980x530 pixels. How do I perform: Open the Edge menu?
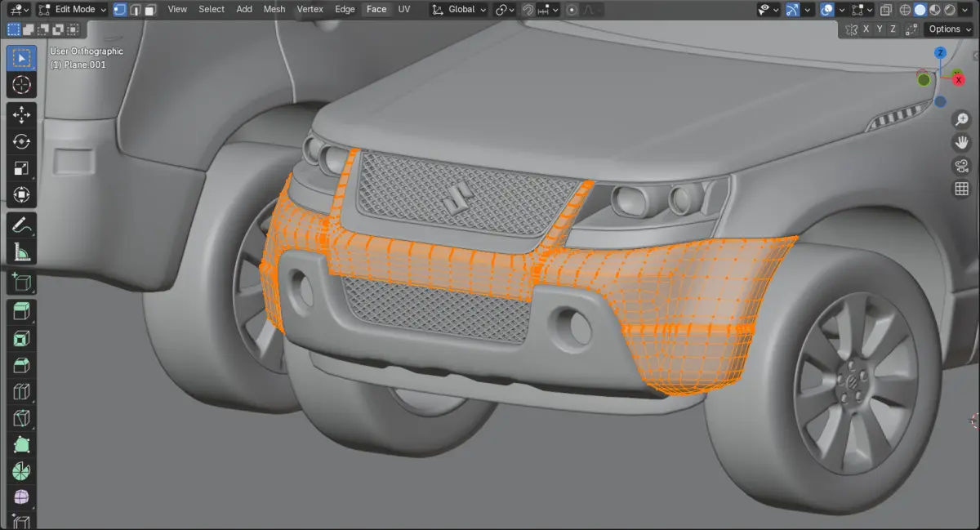click(345, 10)
